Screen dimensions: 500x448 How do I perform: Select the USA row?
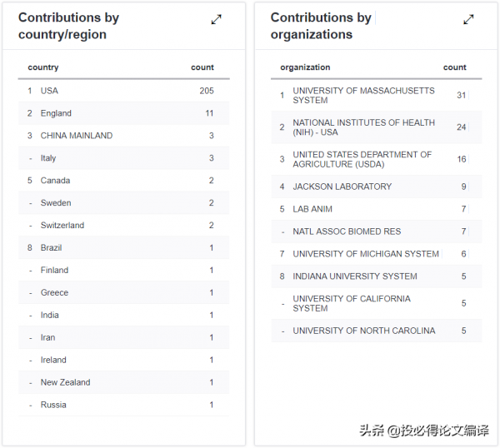pyautogui.click(x=49, y=91)
